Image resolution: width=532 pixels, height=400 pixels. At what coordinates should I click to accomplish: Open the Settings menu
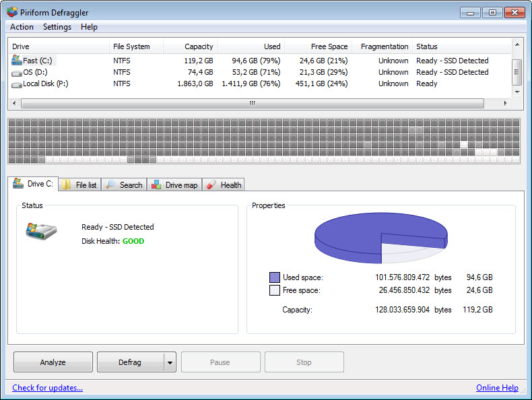coord(57,27)
